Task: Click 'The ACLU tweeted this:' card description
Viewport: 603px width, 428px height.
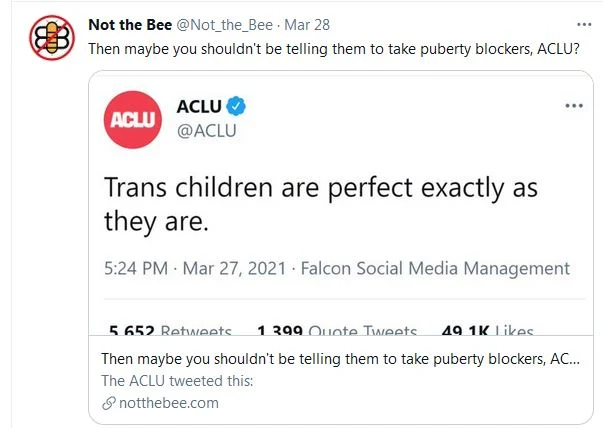Action: 178,381
